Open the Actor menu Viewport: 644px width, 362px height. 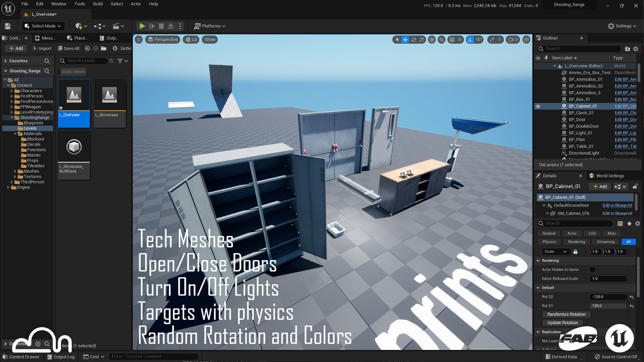tap(136, 4)
